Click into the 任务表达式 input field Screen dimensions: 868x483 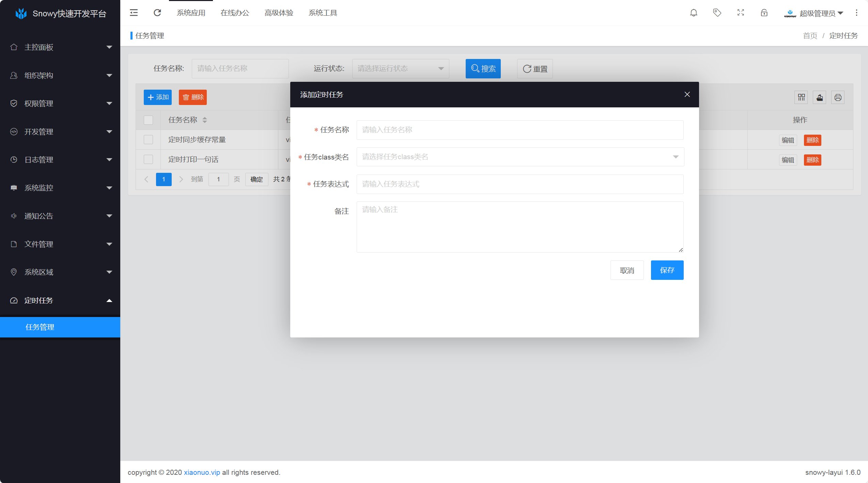coord(520,184)
